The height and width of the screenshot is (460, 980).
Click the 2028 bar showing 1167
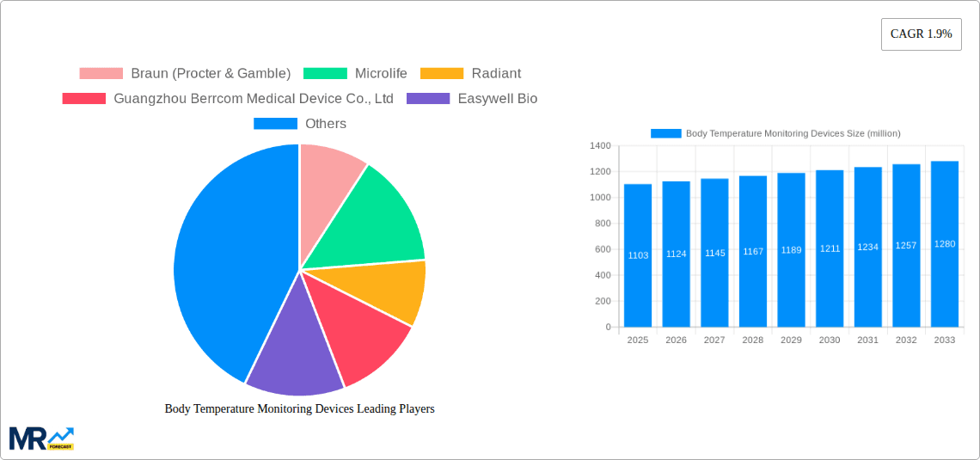tap(753, 251)
